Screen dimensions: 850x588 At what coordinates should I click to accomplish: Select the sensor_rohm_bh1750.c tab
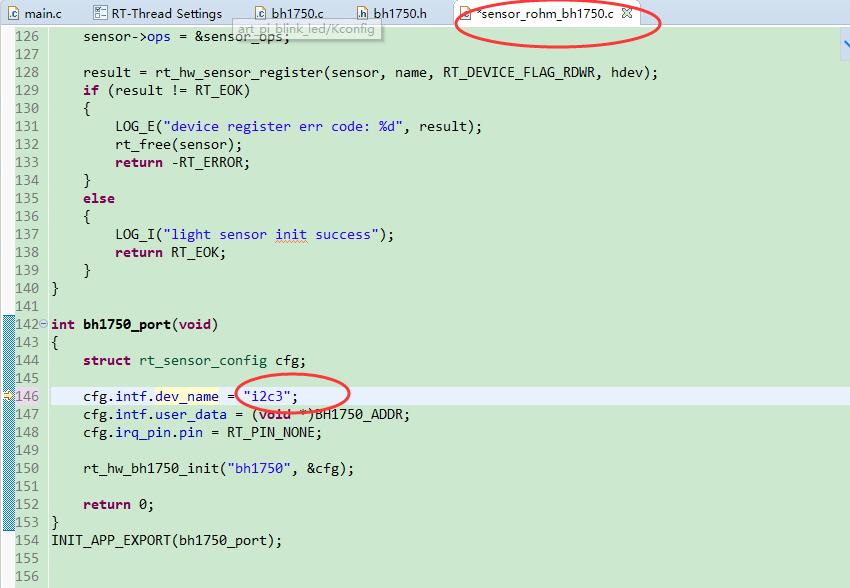[x=546, y=14]
